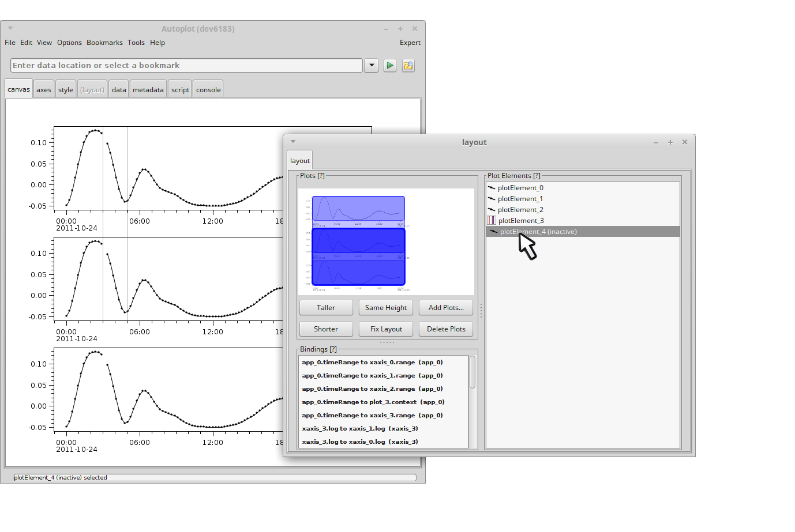Switch to the canvas tab

(x=18, y=89)
